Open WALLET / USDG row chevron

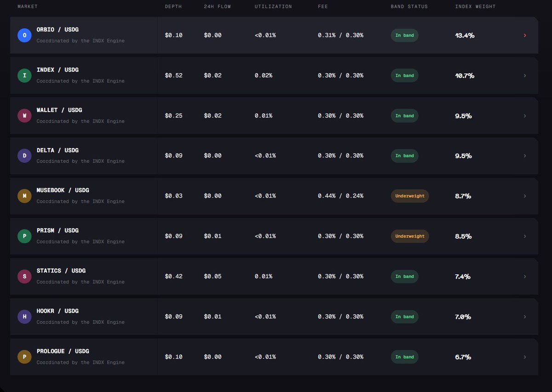point(525,116)
